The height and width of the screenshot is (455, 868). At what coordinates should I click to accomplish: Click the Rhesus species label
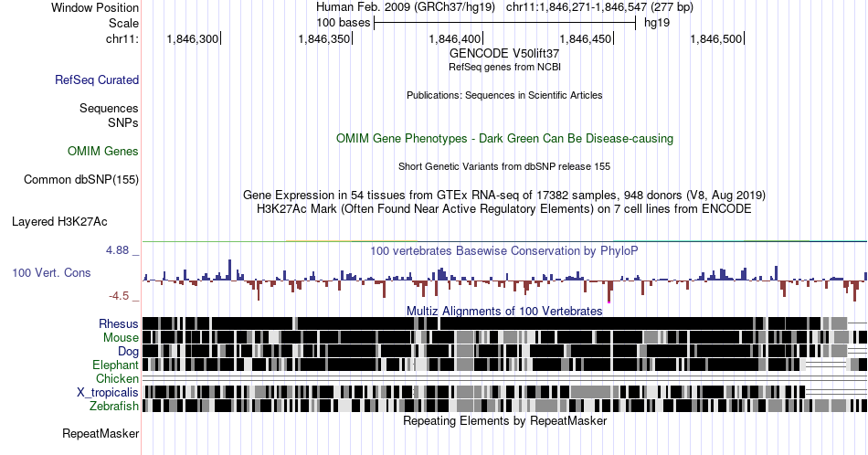click(119, 323)
